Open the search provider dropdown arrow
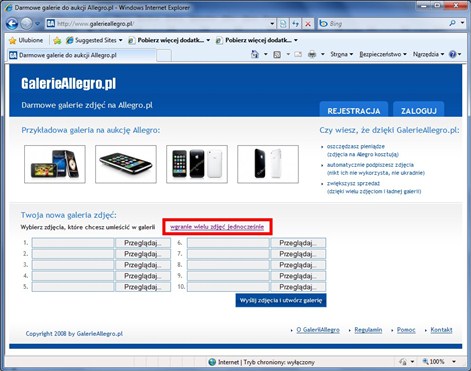The image size is (471, 371). click(462, 23)
